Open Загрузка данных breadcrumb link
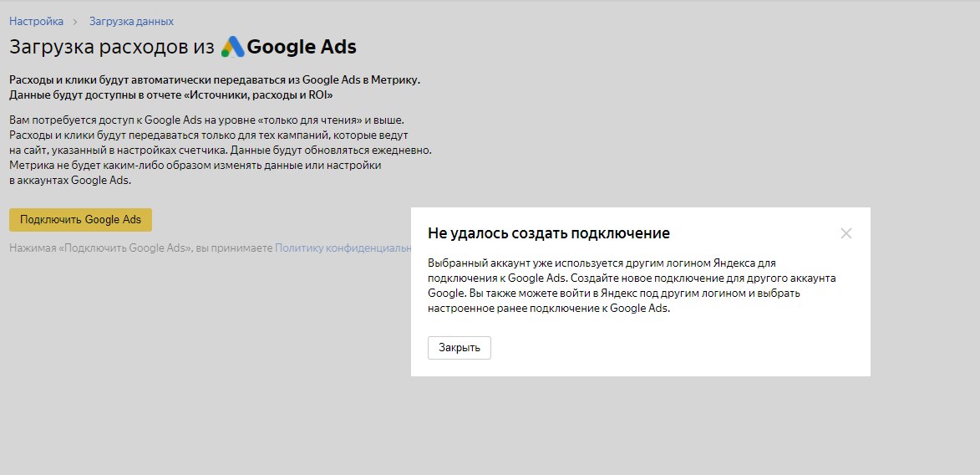The image size is (980, 475). (x=131, y=21)
